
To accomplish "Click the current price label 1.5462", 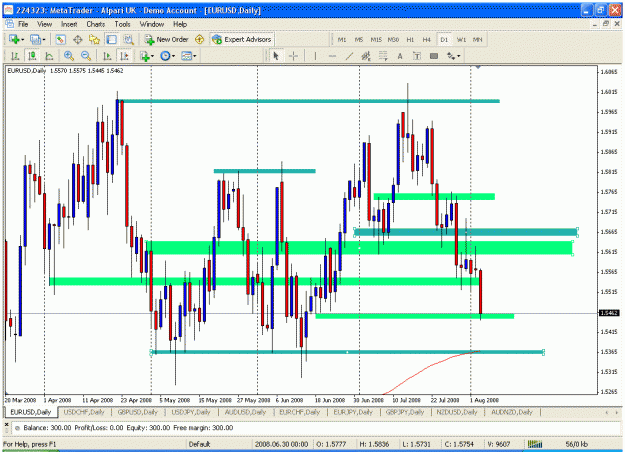I will 609,313.
